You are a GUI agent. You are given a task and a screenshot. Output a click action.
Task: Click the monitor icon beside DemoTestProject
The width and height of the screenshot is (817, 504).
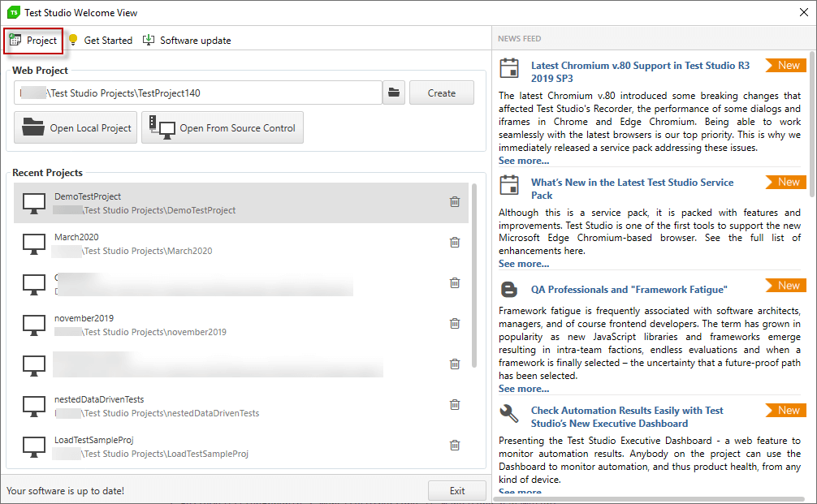(34, 203)
